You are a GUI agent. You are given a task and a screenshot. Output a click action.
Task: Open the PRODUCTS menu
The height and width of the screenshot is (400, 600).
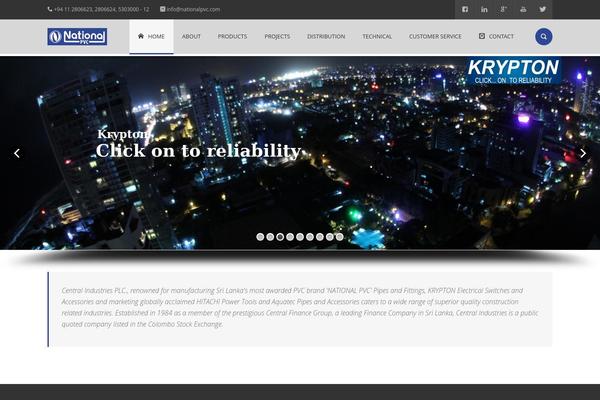point(232,36)
